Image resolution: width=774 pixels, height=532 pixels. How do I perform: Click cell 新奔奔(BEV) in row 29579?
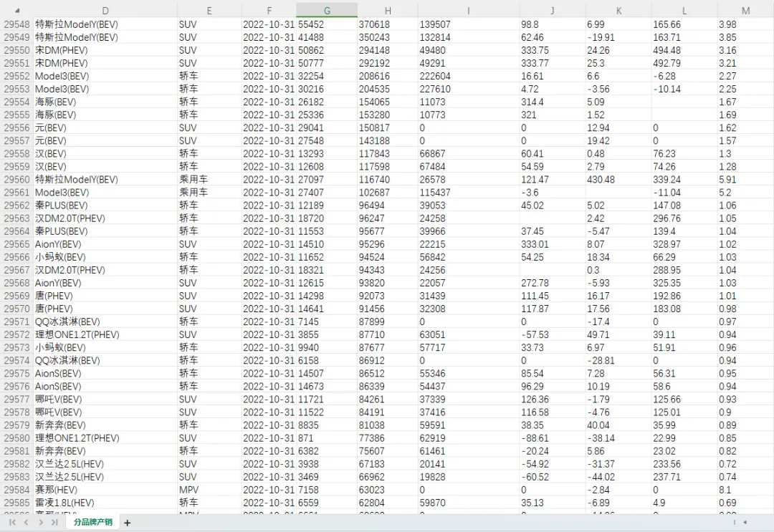(x=105, y=425)
